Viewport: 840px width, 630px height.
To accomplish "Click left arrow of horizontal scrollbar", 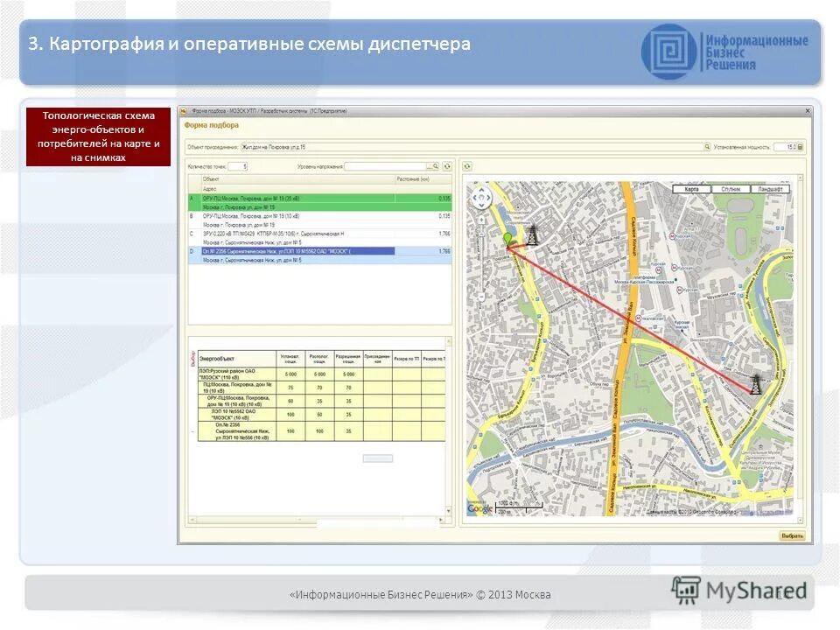I will 192,520.
